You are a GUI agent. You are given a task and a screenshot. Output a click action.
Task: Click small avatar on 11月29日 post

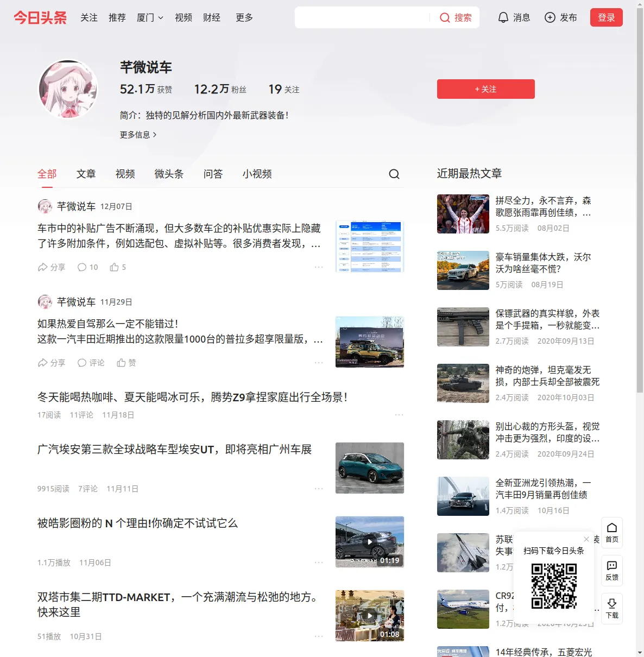[x=45, y=302]
